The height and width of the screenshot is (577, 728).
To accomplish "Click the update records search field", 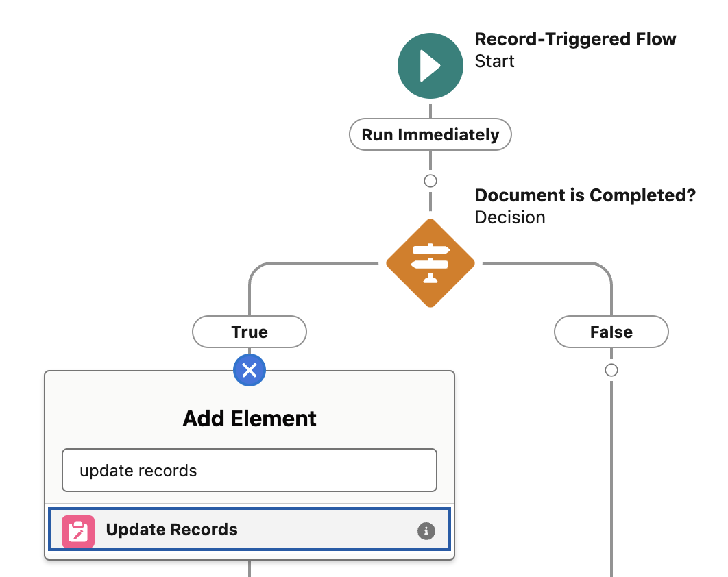I will 250,470.
